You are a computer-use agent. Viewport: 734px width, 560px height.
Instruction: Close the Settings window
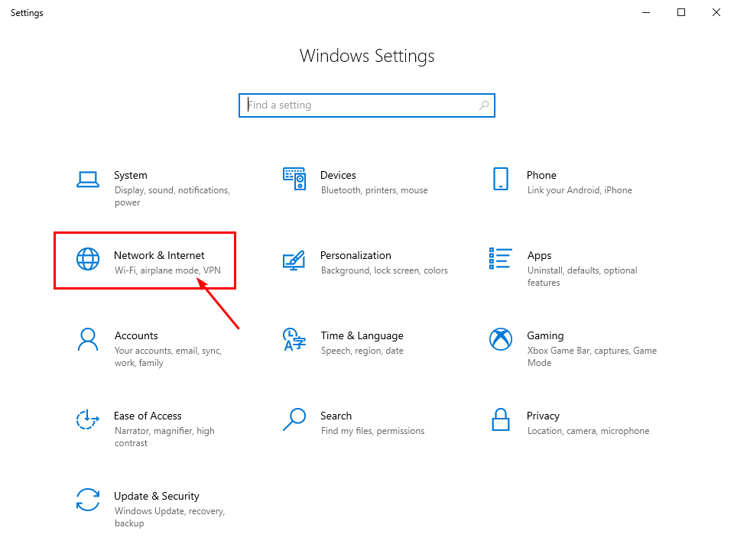pos(716,13)
